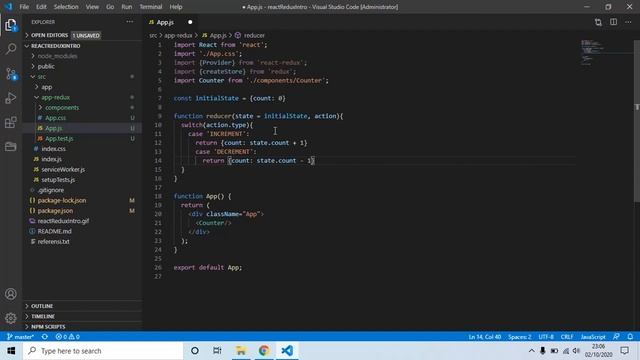The image size is (640, 360).
Task: Open the Help menu
Action: (176, 7)
